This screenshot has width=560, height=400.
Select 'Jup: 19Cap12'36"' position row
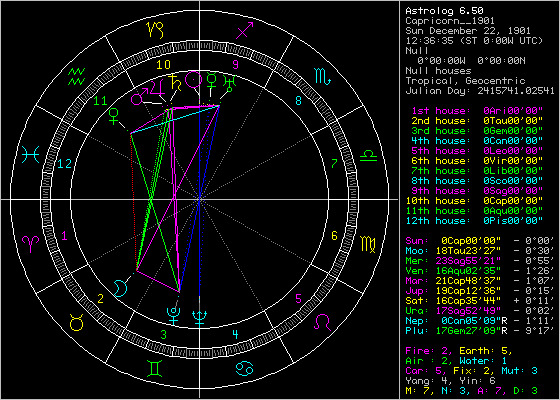(480, 291)
